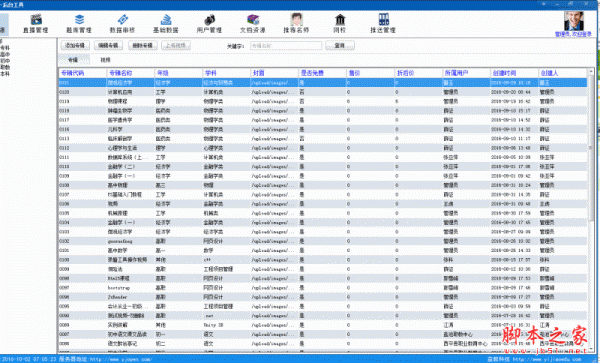Switch to the 专辑 tab

tap(73, 60)
